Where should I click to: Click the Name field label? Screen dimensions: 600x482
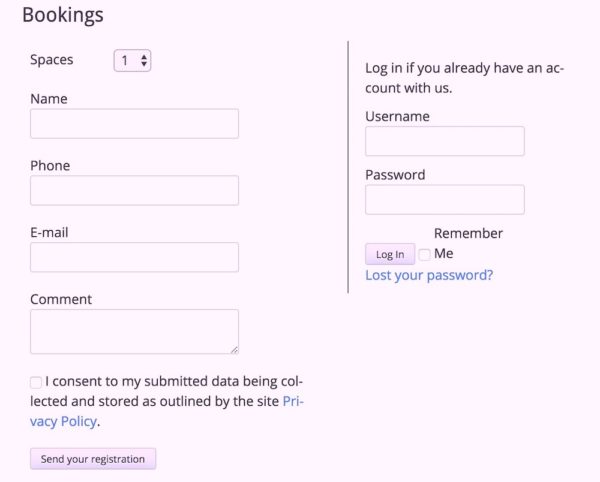pyautogui.click(x=49, y=99)
